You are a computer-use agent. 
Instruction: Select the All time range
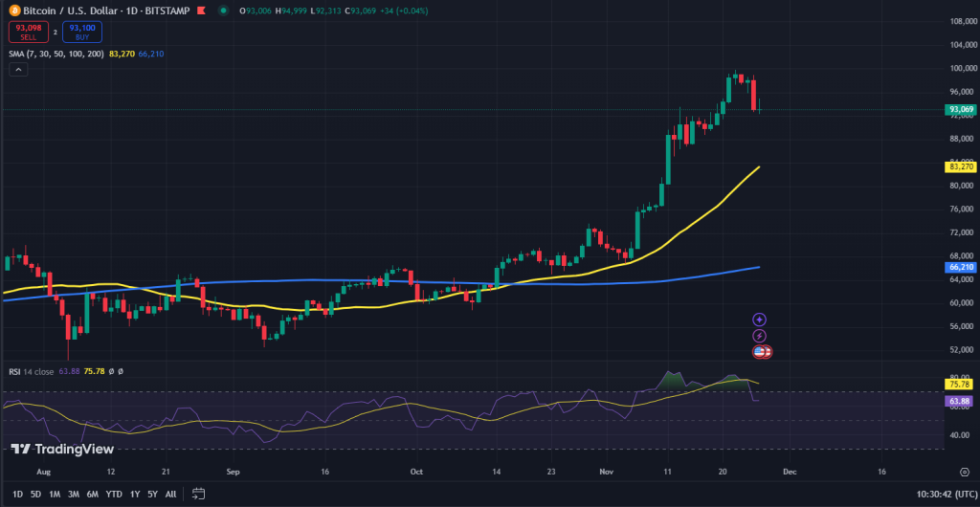click(170, 494)
